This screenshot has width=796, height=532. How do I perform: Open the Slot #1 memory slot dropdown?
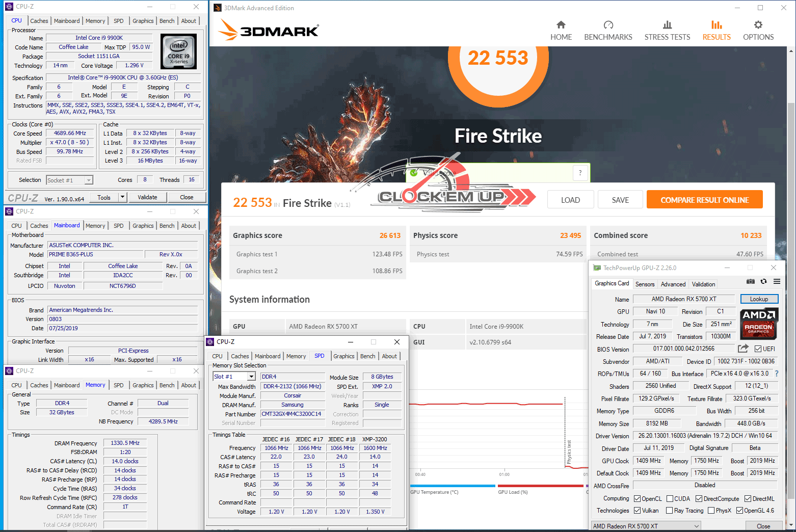[251, 377]
